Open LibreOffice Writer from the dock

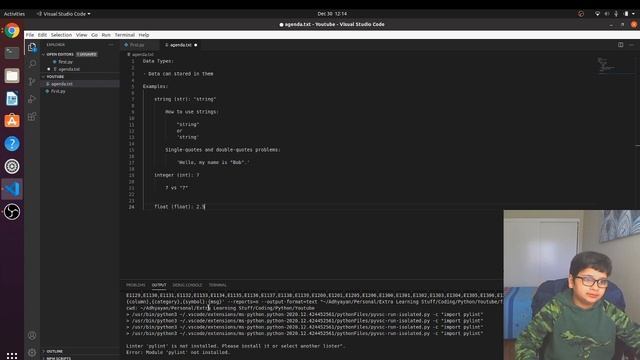tap(12, 98)
